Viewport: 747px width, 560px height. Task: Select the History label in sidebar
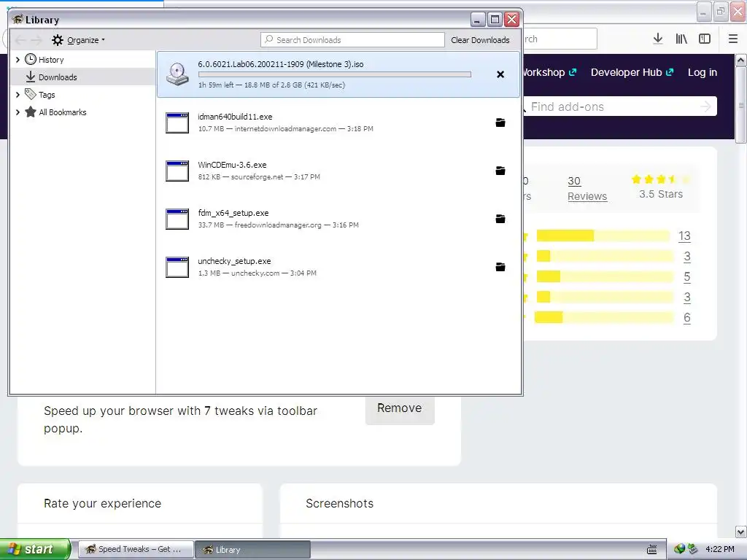(51, 60)
